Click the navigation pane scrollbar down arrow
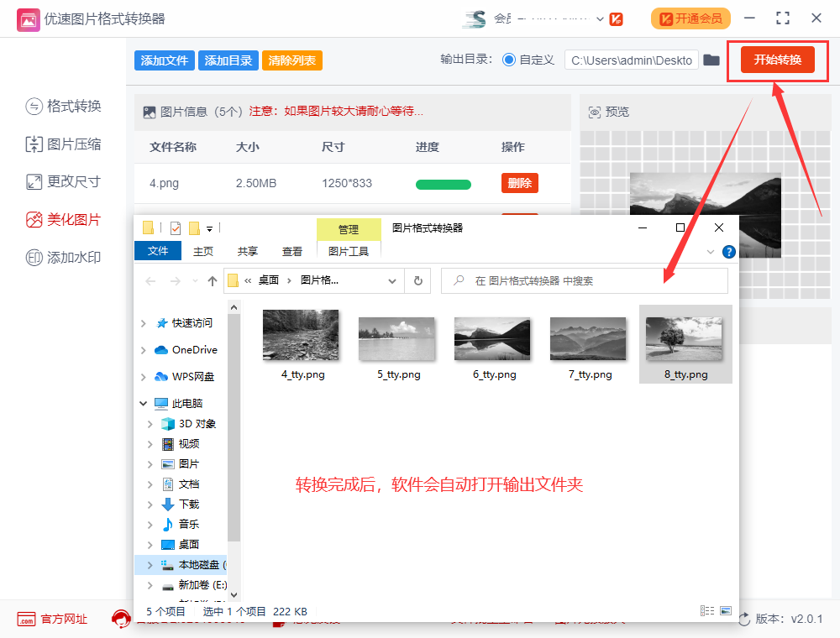The image size is (840, 638). tap(234, 594)
